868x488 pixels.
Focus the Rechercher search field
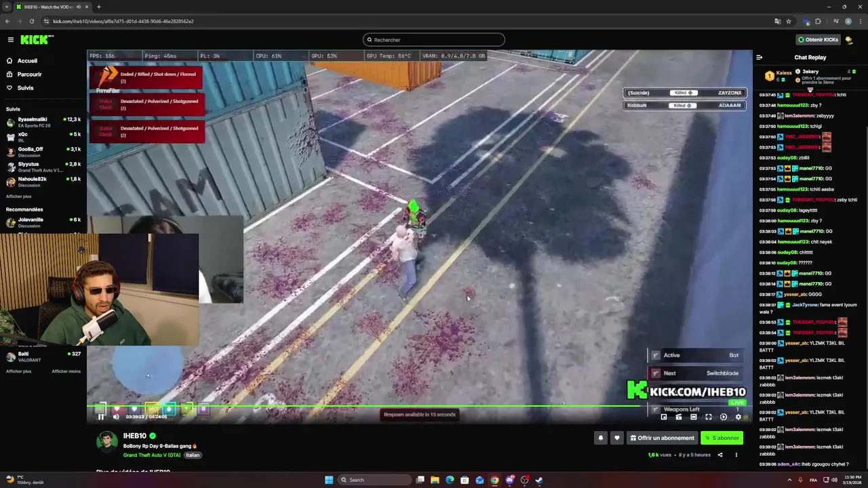coord(434,40)
